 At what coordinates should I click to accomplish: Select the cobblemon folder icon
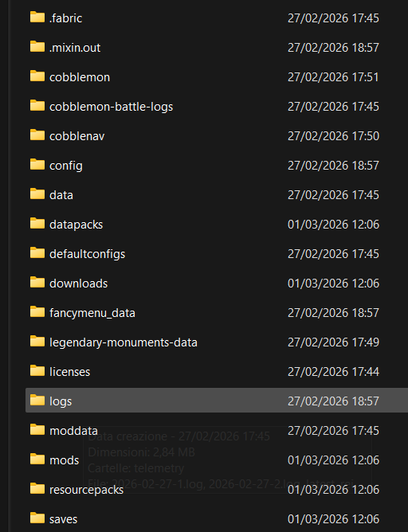point(37,76)
